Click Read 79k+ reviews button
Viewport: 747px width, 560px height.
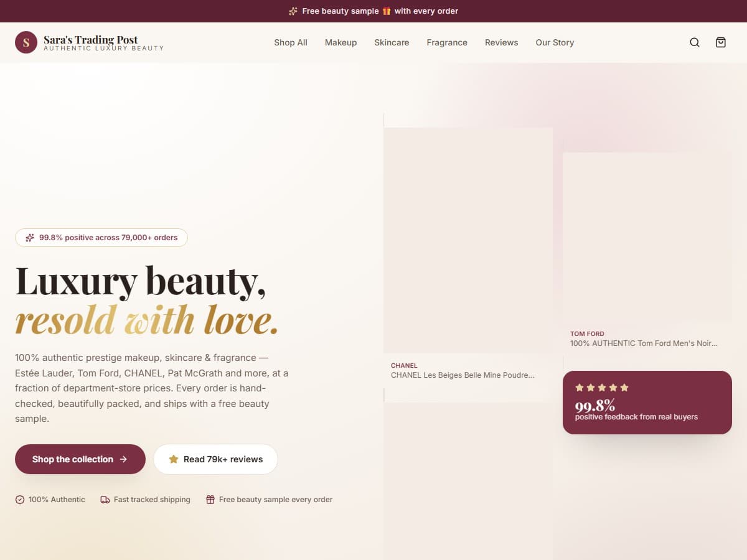pos(215,459)
